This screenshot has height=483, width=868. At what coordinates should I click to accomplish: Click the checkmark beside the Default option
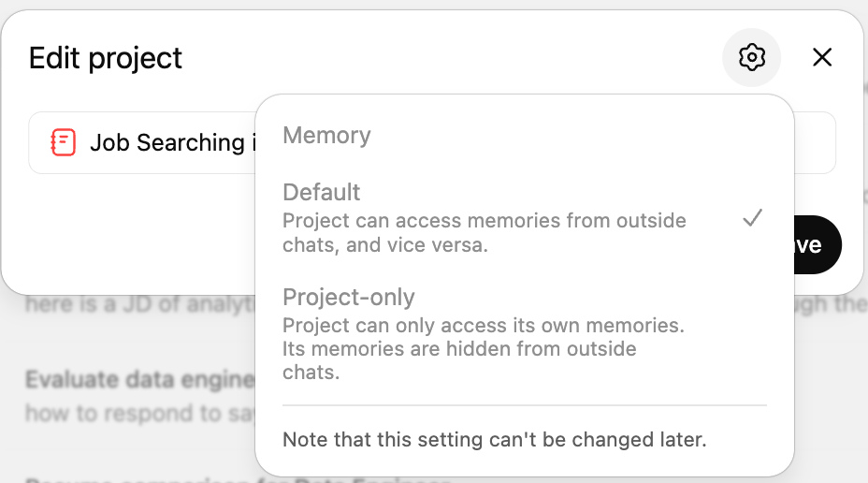click(x=752, y=218)
